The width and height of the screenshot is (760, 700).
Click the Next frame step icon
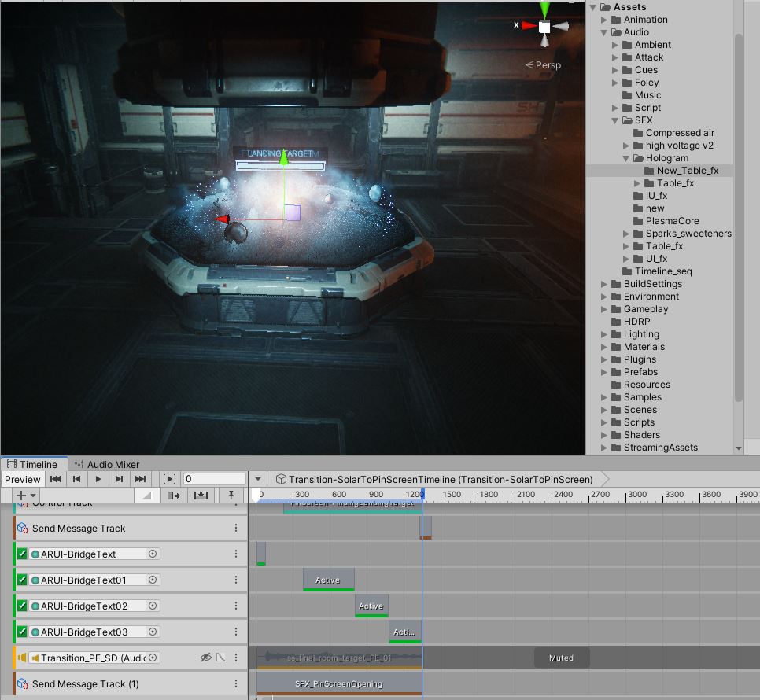(118, 478)
